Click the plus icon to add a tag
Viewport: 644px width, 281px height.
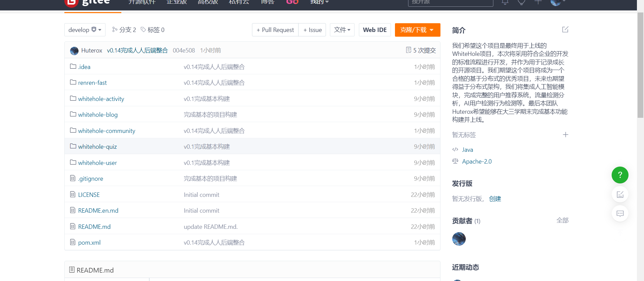565,135
